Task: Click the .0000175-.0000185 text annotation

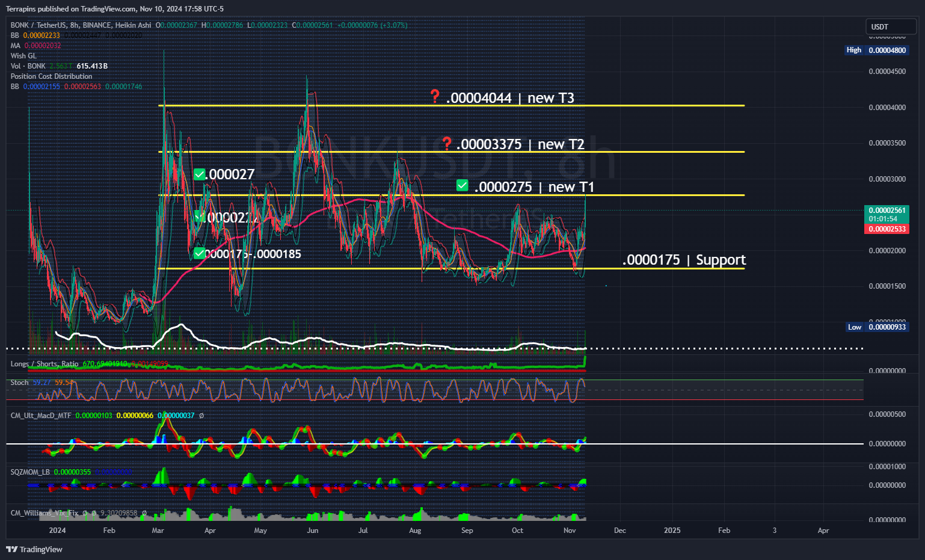Action: pos(254,254)
